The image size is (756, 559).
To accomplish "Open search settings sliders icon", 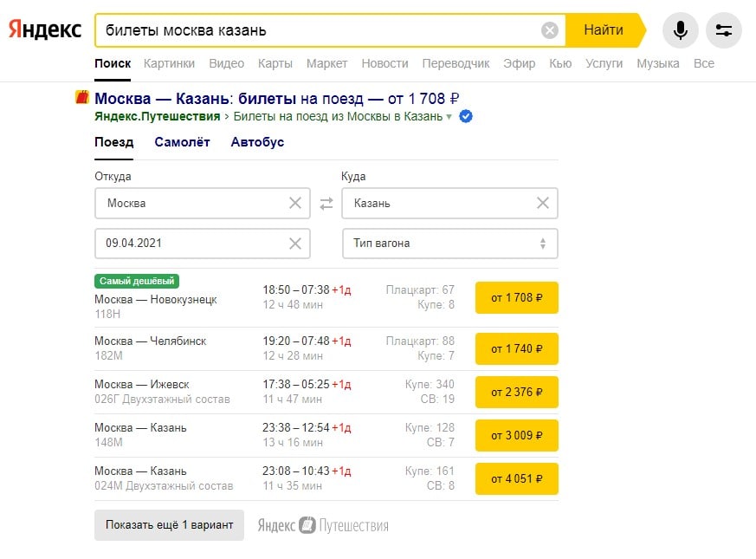I will (x=724, y=30).
